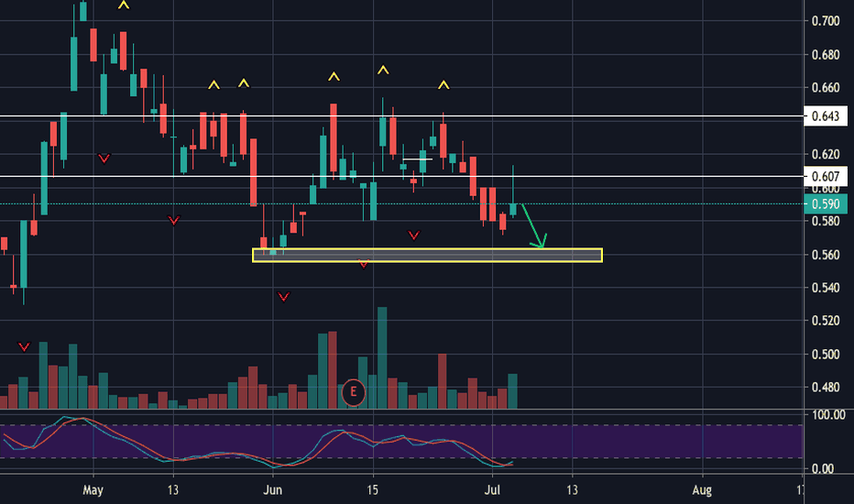Click the 0.520 price axis value
The image size is (854, 504).
(x=825, y=321)
